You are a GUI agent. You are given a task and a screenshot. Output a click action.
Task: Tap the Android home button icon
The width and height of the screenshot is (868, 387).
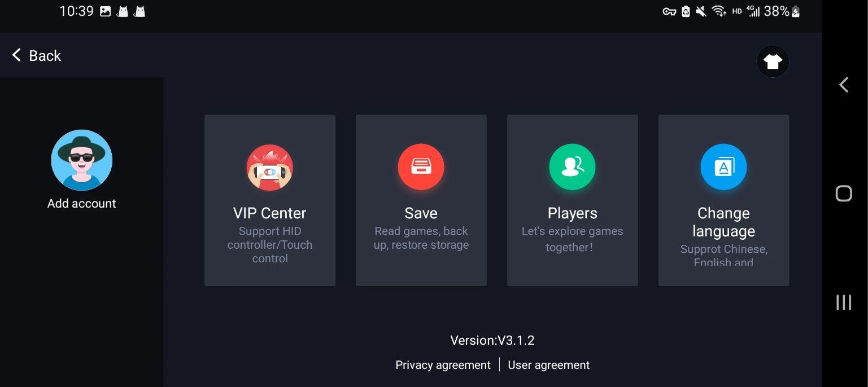tap(844, 194)
